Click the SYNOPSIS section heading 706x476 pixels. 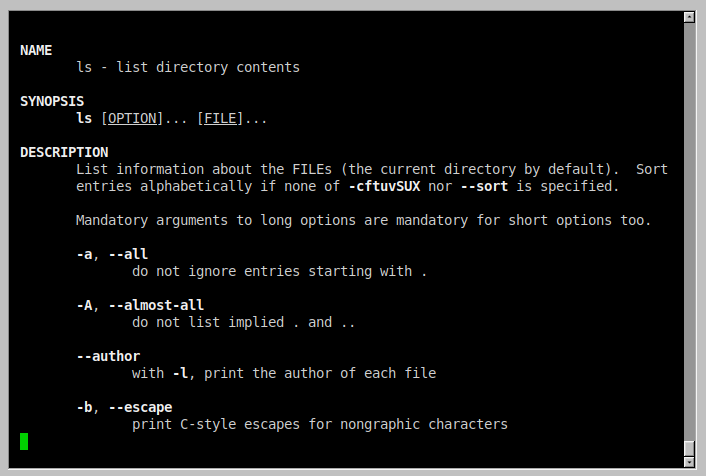click(x=52, y=101)
